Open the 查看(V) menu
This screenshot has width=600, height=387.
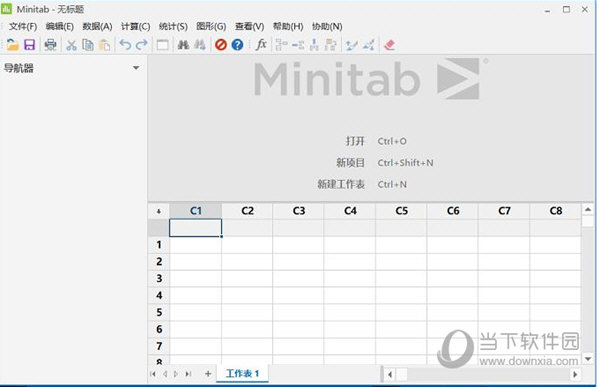(x=249, y=26)
